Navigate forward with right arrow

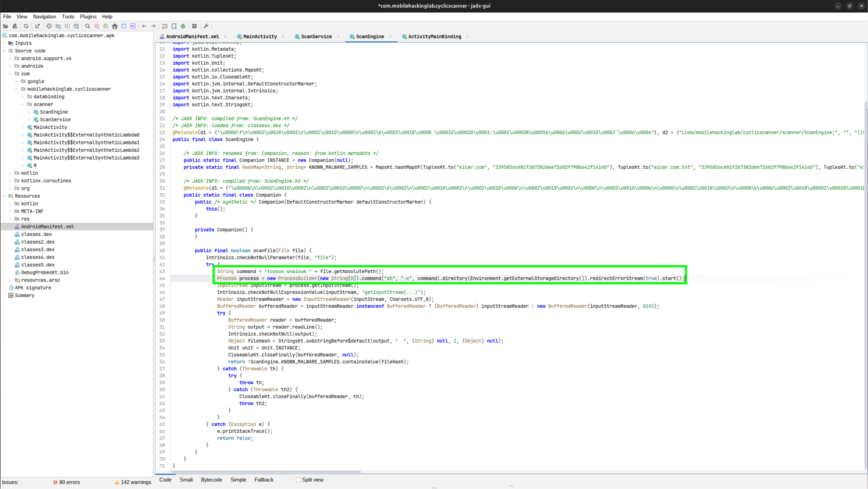(x=153, y=26)
